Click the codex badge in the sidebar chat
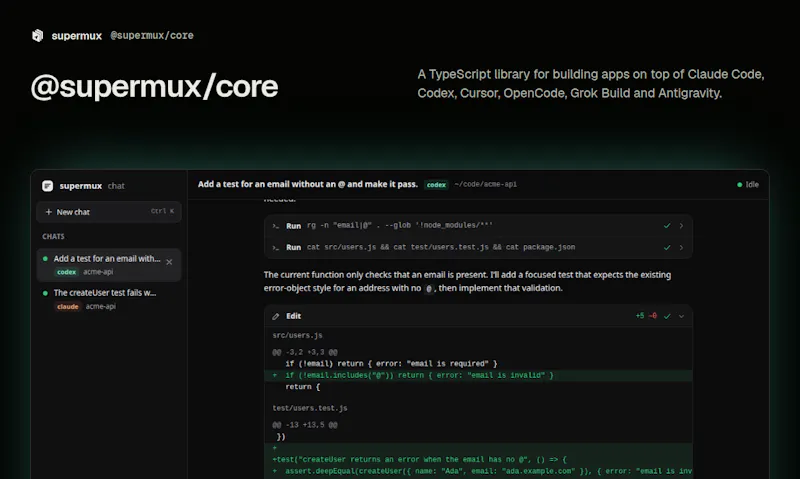Viewport: 800px width, 479px height. point(66,272)
